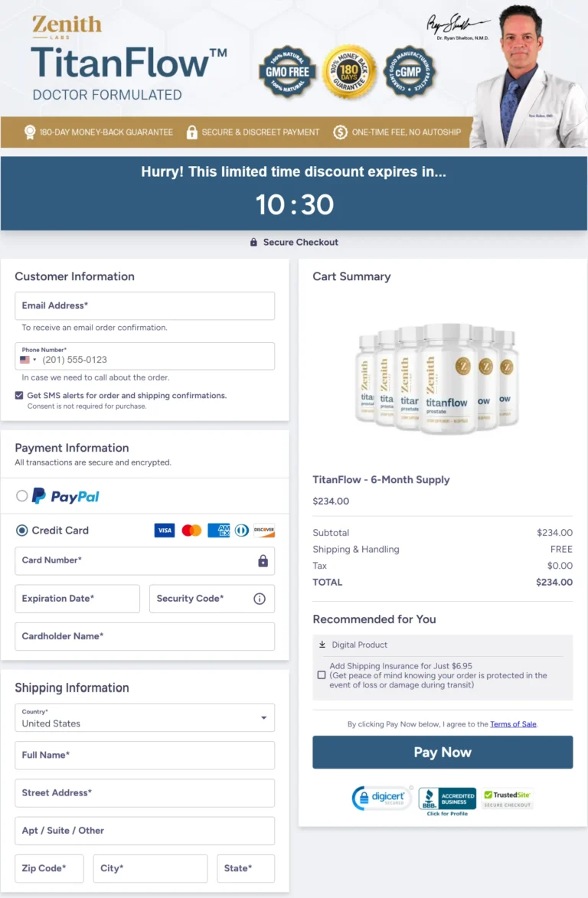
Task: Click the Digital Product download icon
Action: point(322,645)
